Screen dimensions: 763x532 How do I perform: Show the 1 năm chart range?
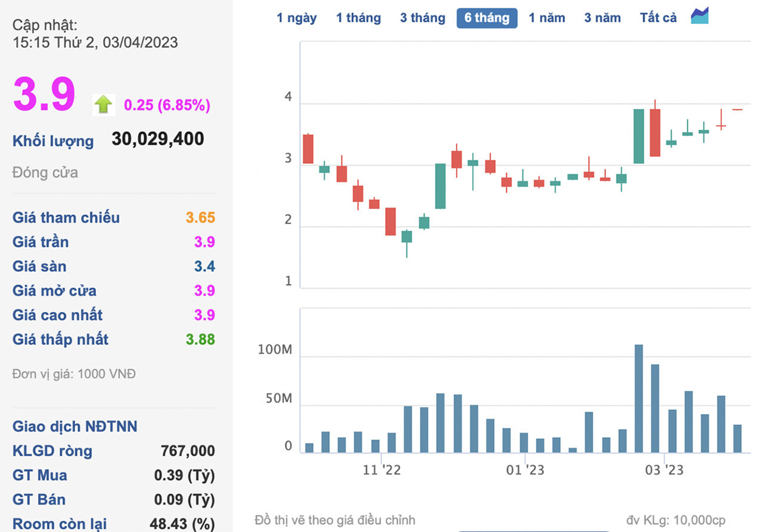547,18
